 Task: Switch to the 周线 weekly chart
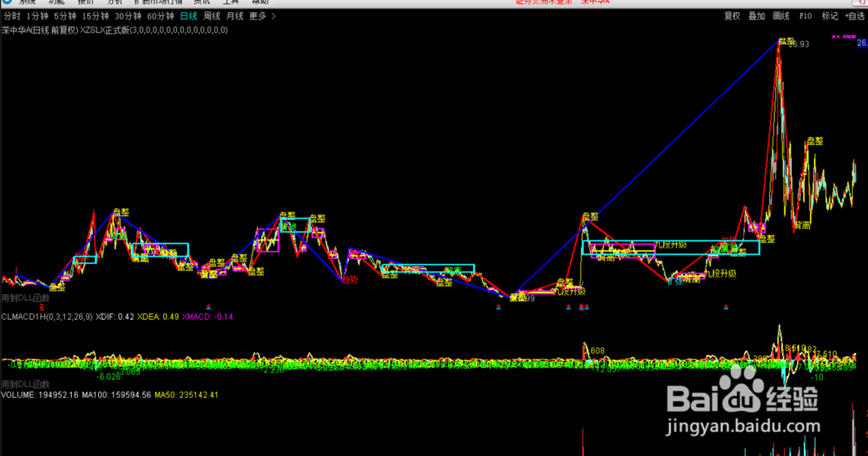pos(212,16)
